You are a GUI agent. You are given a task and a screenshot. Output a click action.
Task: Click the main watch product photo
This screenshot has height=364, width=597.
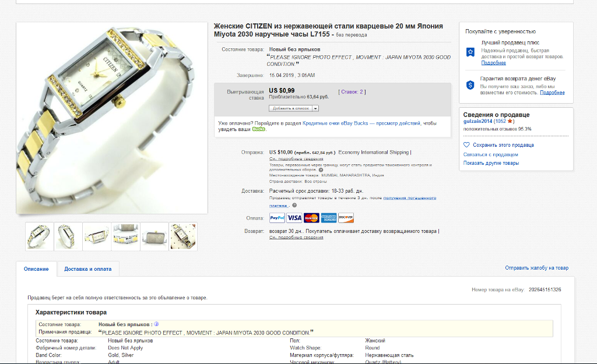click(x=112, y=118)
